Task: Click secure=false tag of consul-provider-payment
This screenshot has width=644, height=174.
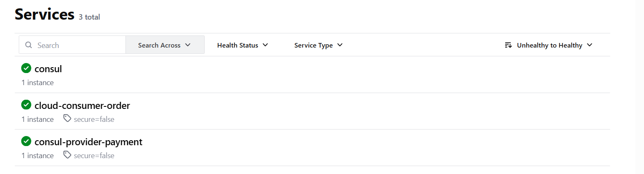Action: (94, 156)
